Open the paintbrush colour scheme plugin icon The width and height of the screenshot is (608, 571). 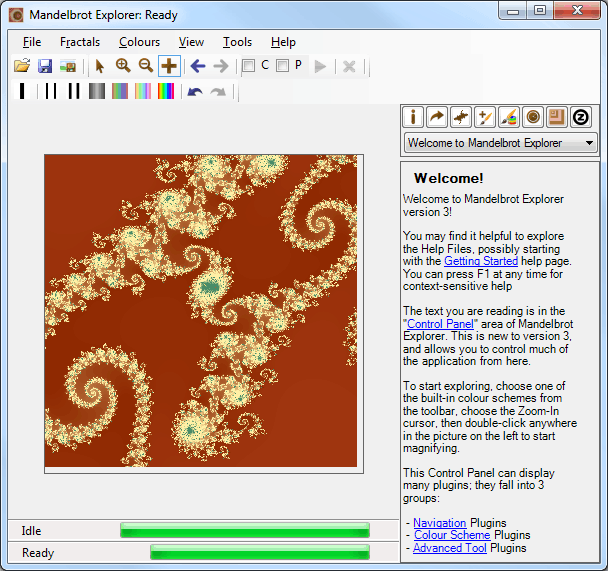(x=509, y=117)
